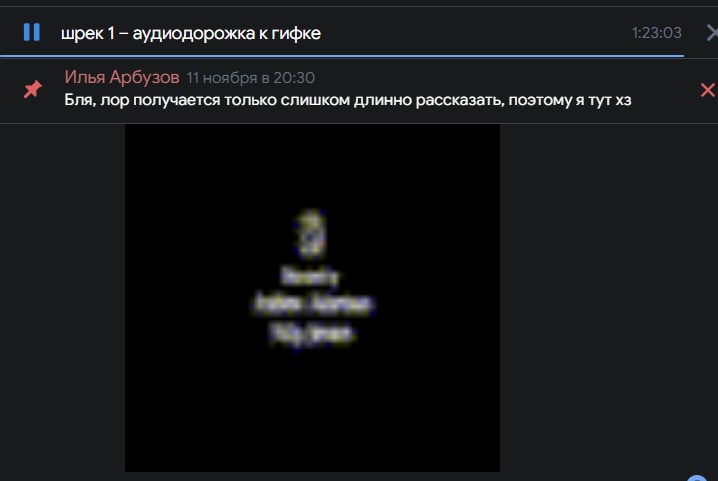Open the track title шрек 1 – аудиодорожка к гифке
Image resolution: width=718 pixels, height=481 pixels.
pos(190,33)
